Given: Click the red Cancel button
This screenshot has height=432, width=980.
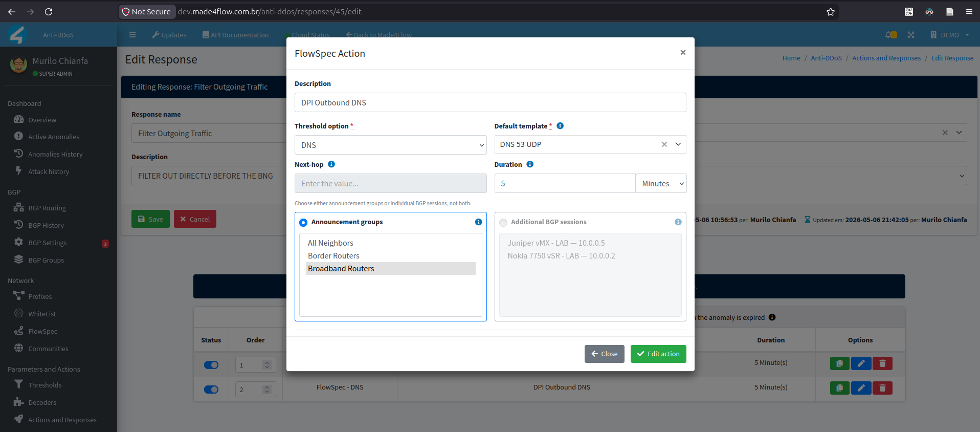Looking at the screenshot, I should (195, 219).
